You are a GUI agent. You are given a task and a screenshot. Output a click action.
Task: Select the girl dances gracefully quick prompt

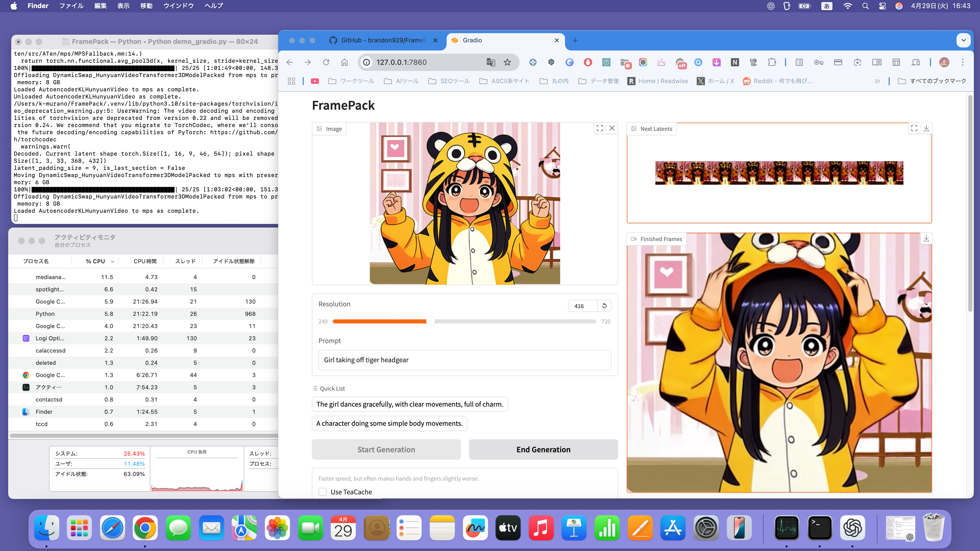coord(409,404)
